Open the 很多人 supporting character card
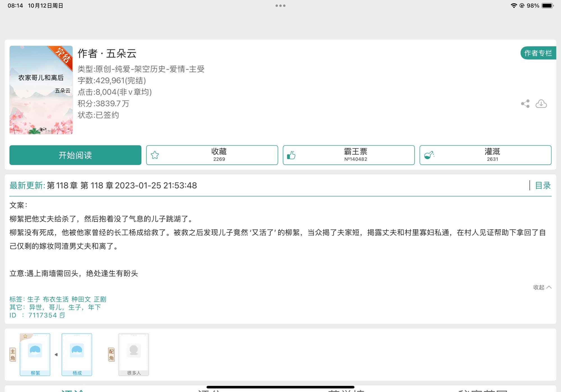The image size is (561, 392). tap(134, 354)
